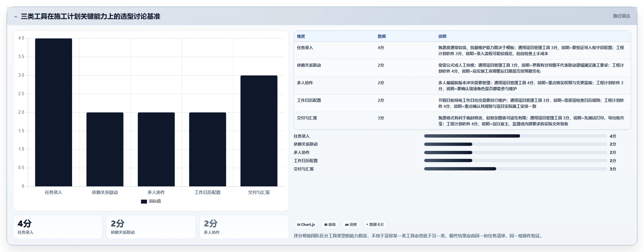The height and width of the screenshot is (252, 644).
Task: Click the 依赖关系联动 bar in chart
Action: click(105, 149)
